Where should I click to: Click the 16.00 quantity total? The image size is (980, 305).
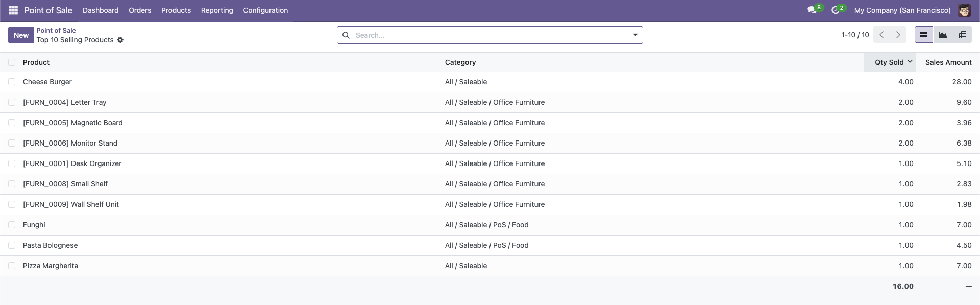pyautogui.click(x=903, y=286)
